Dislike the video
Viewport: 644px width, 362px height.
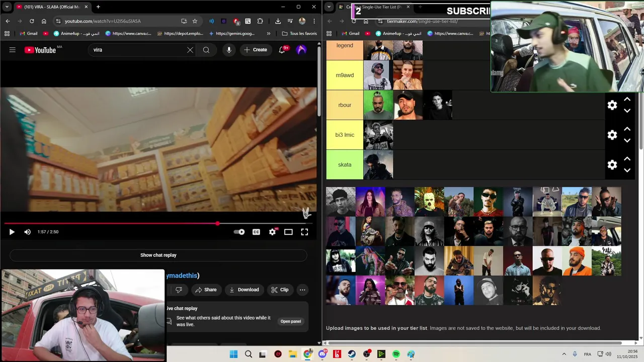pos(179,290)
